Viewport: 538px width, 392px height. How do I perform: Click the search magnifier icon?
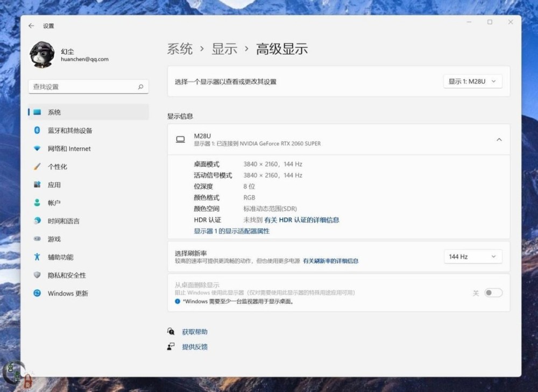pyautogui.click(x=140, y=87)
